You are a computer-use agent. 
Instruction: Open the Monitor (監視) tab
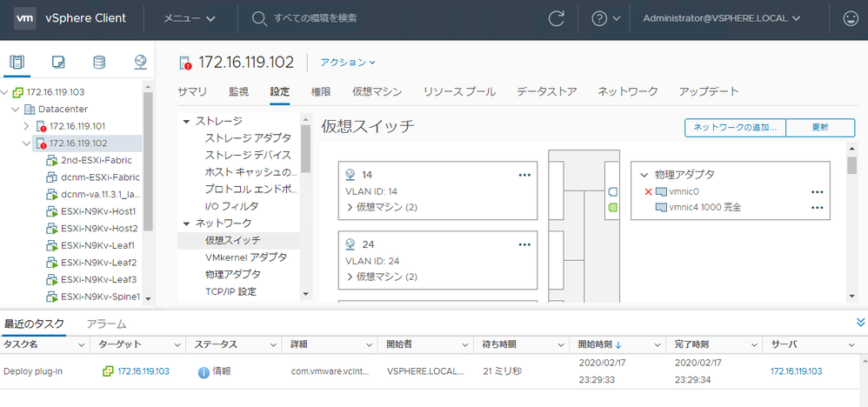(x=238, y=92)
